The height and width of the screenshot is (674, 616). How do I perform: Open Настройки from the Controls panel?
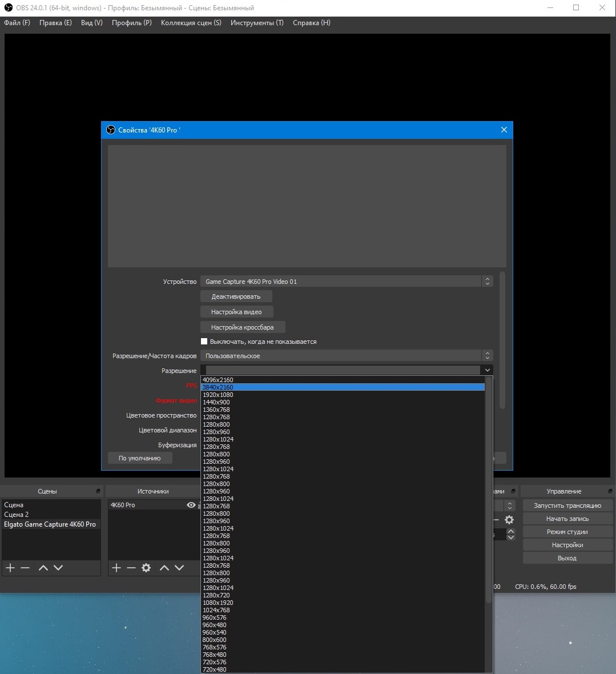(x=567, y=545)
